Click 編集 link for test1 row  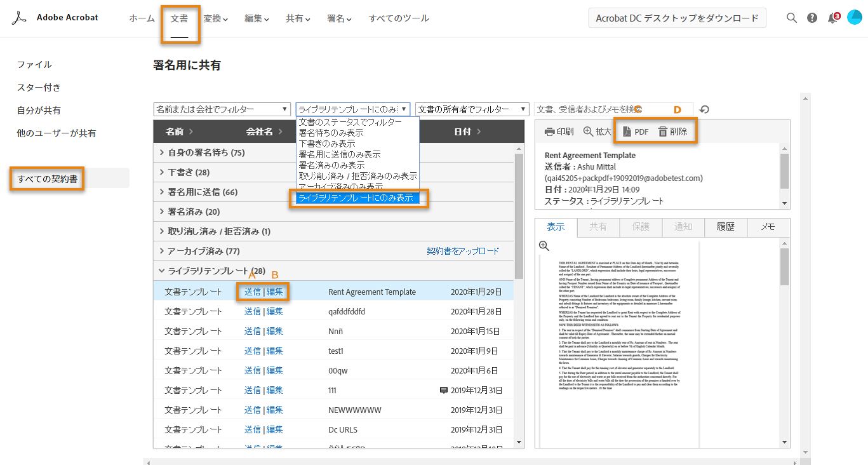[x=274, y=351]
